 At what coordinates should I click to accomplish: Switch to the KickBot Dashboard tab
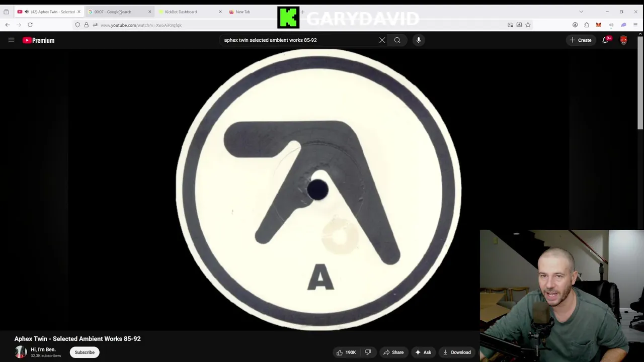[x=190, y=12]
